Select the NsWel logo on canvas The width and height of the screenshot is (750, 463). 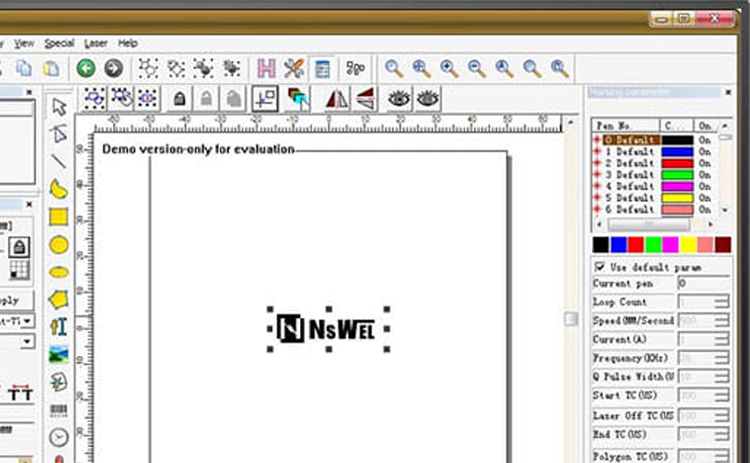pyautogui.click(x=328, y=329)
